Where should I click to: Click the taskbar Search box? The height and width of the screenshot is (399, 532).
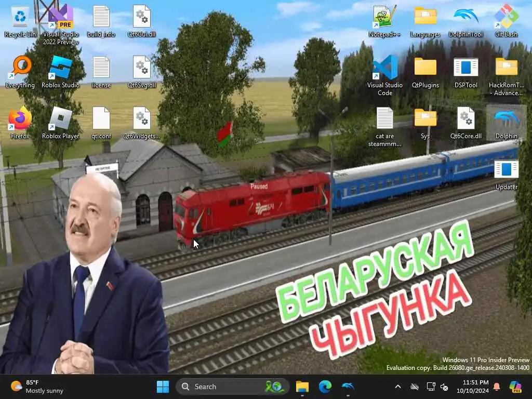[232, 387]
